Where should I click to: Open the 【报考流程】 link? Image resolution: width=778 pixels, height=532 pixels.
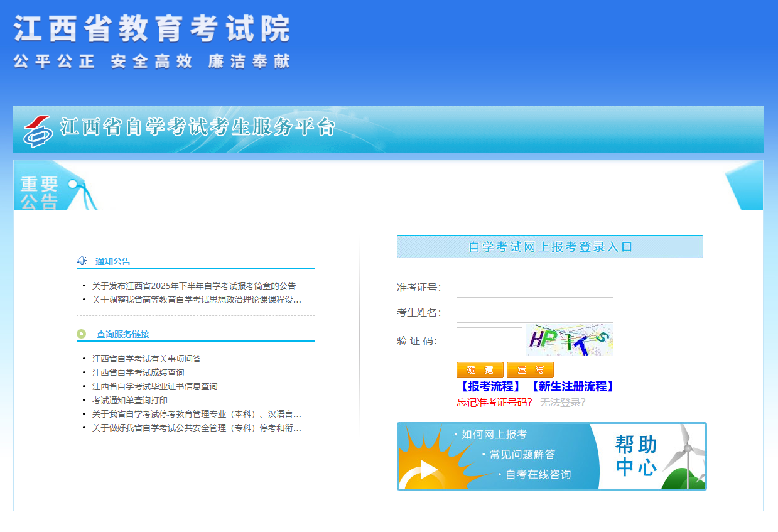click(490, 386)
